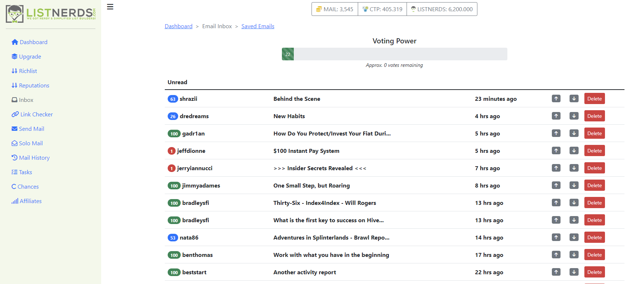Image resolution: width=644 pixels, height=284 pixels.
Task: Go to Affiliates
Action: [26, 201]
